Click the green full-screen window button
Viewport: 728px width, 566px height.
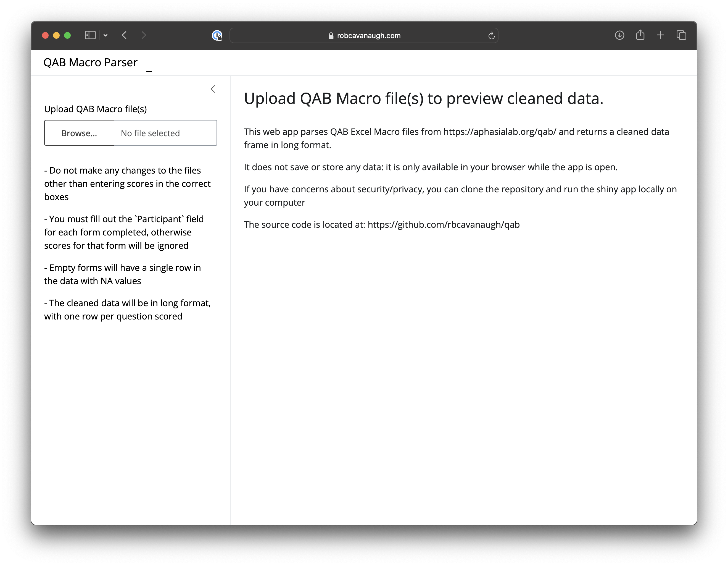pos(67,35)
